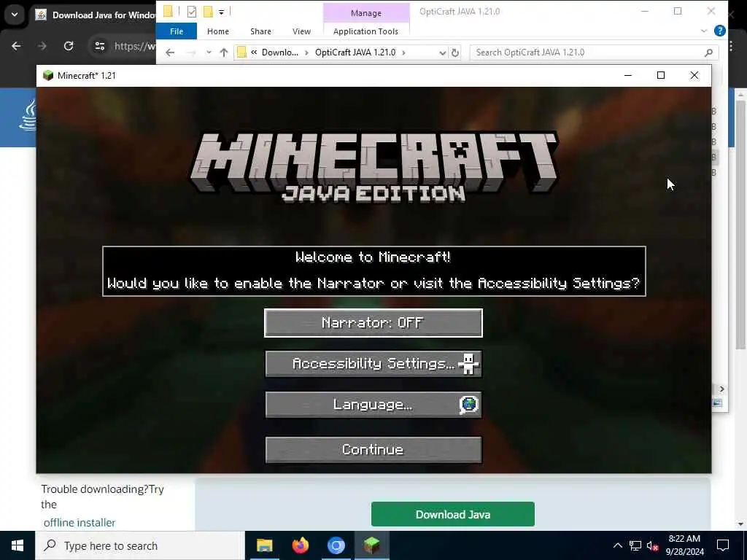Click the Minecraft taskbar icon
The image size is (747, 560).
[371, 545]
